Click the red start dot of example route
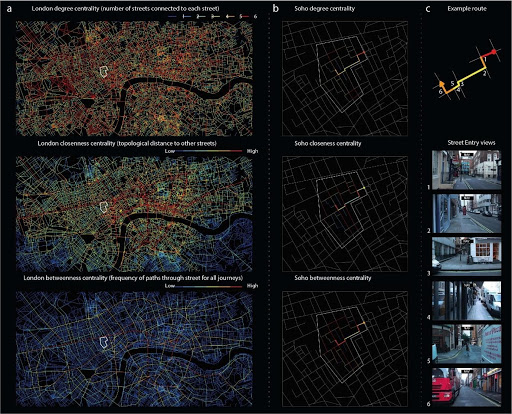Viewport: 512px width, 414px height. (494, 51)
